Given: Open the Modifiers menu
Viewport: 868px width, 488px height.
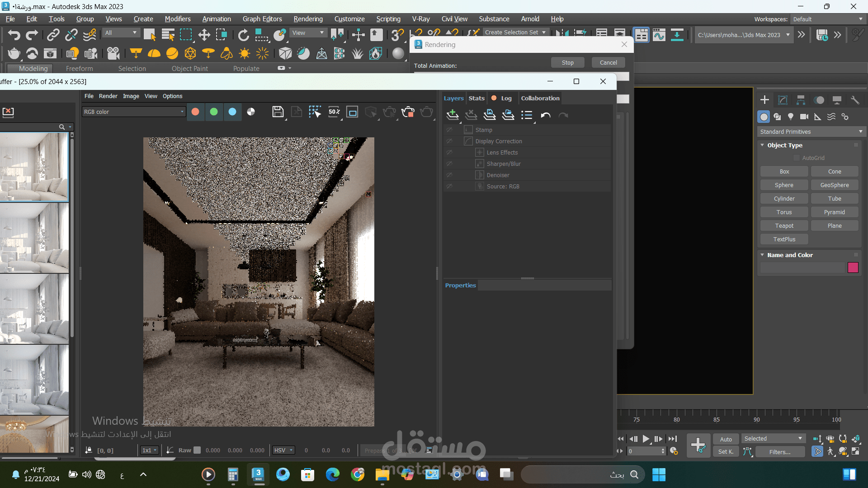Looking at the screenshot, I should pos(177,19).
